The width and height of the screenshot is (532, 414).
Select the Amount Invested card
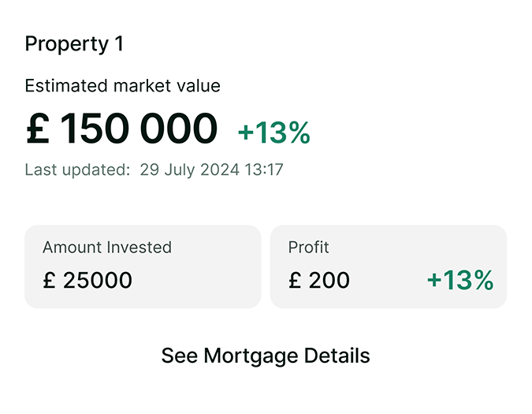point(143,267)
